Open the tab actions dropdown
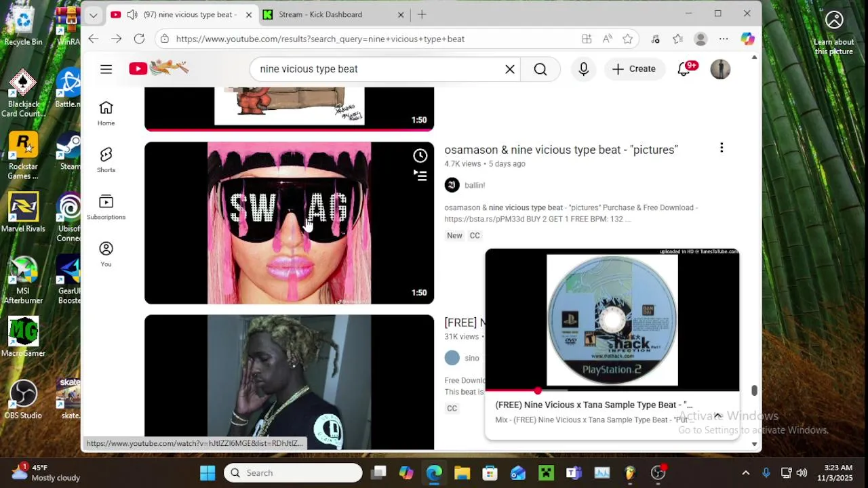Image resolution: width=868 pixels, height=488 pixels. [93, 14]
